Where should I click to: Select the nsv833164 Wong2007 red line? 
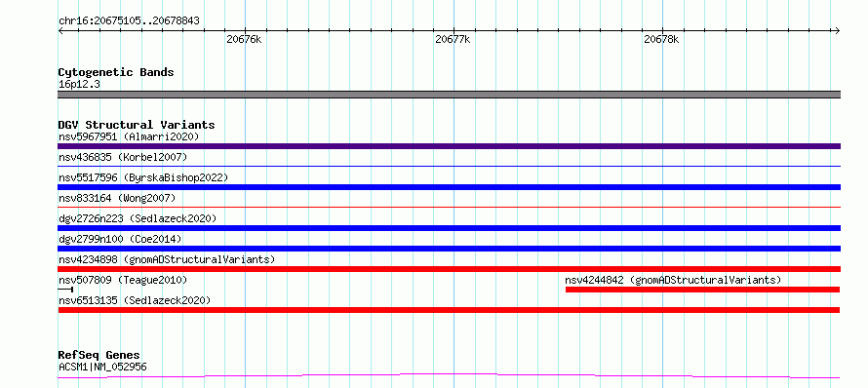tap(449, 207)
